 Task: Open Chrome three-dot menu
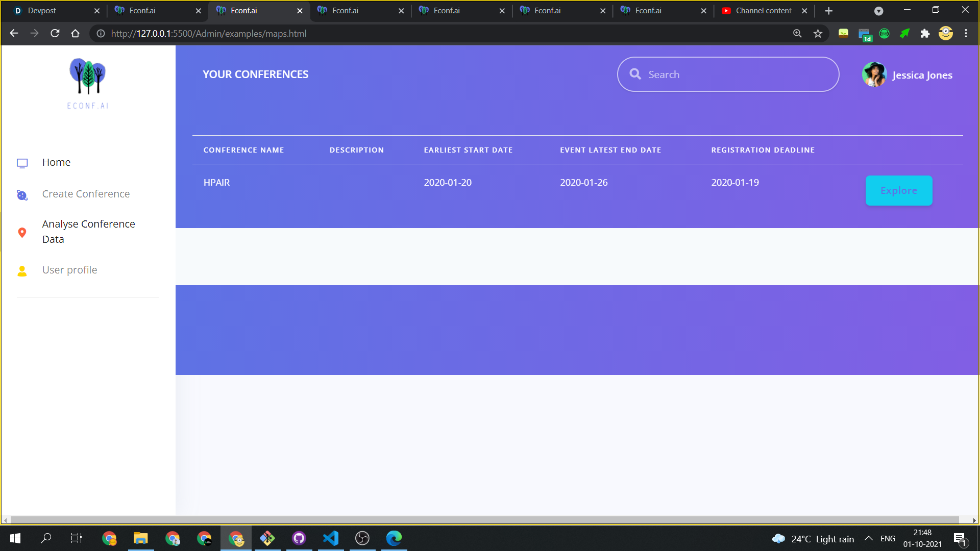click(966, 34)
